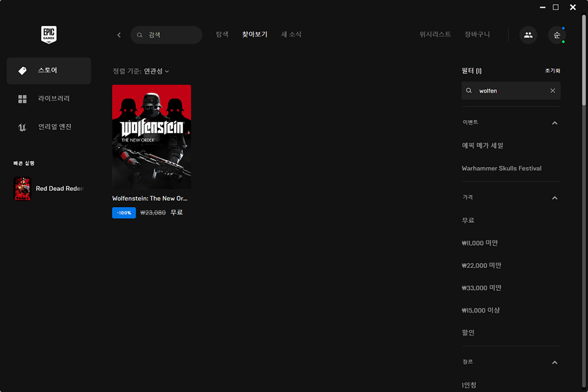Click the 라이브러리 grid icon
The image size is (588, 392).
pos(22,99)
